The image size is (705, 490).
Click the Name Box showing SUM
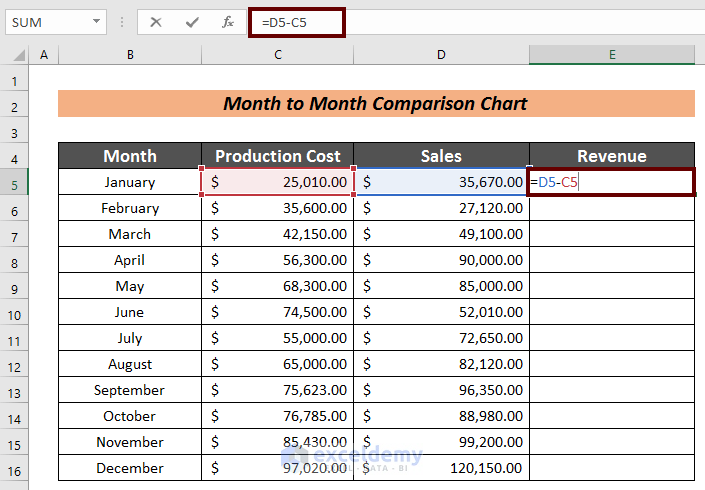pyautogui.click(x=45, y=21)
